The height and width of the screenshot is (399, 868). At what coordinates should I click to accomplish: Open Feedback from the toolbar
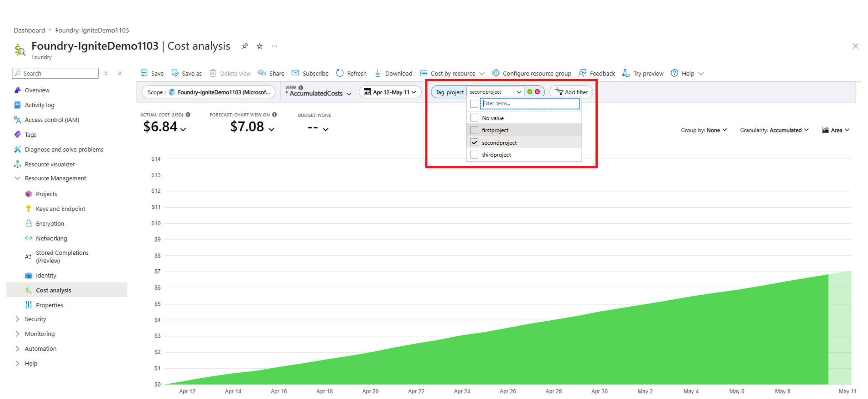[597, 73]
